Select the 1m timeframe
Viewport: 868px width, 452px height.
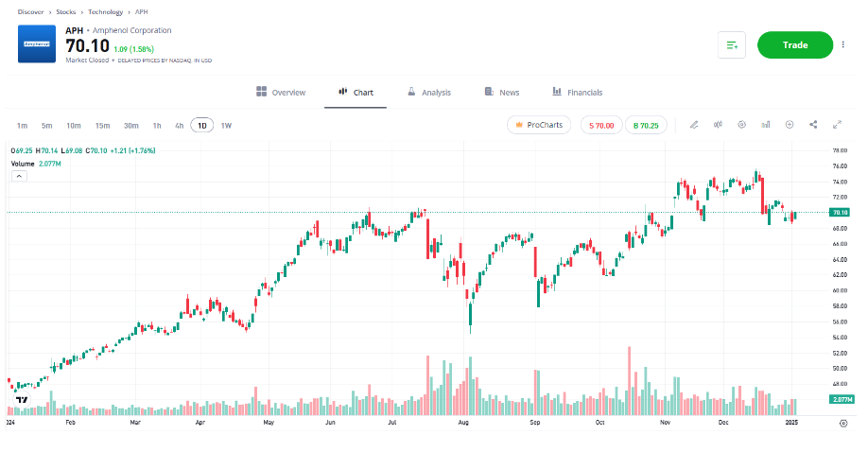point(22,126)
